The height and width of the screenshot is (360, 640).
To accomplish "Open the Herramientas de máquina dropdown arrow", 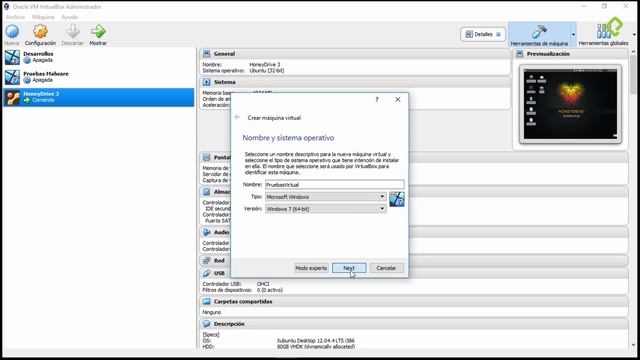I will pyautogui.click(x=573, y=34).
